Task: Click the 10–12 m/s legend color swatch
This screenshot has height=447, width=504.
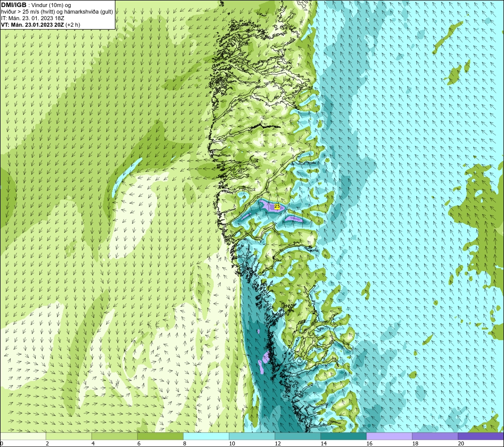Action: pyautogui.click(x=252, y=436)
